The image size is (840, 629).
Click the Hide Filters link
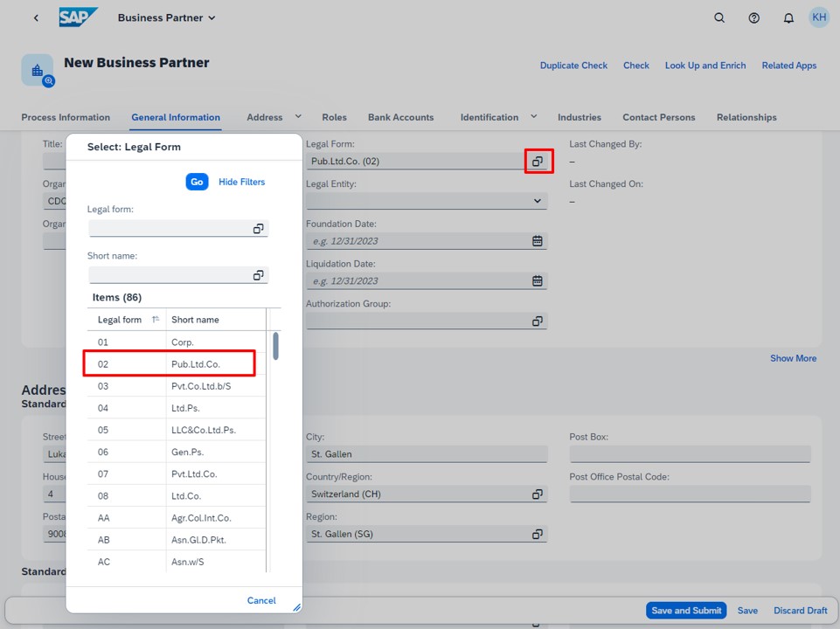click(241, 182)
